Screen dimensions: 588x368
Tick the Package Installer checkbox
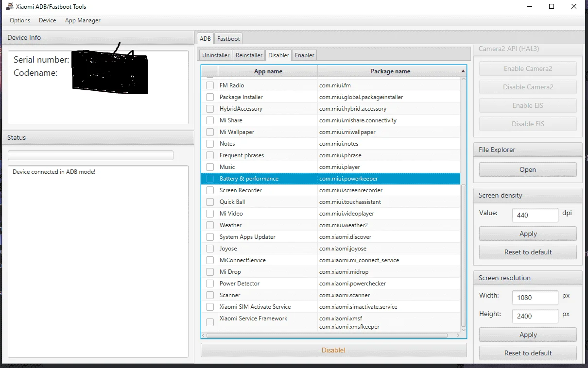pyautogui.click(x=210, y=97)
